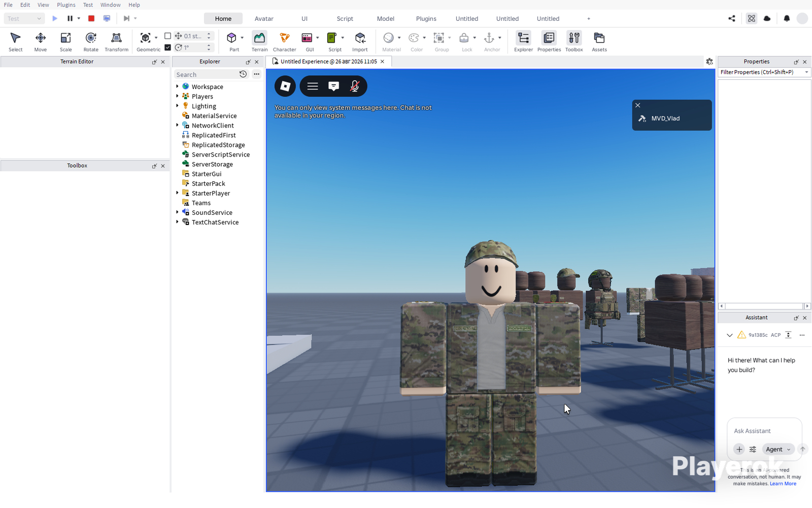The height and width of the screenshot is (508, 812).
Task: Activate the Scale tool
Action: (x=65, y=42)
